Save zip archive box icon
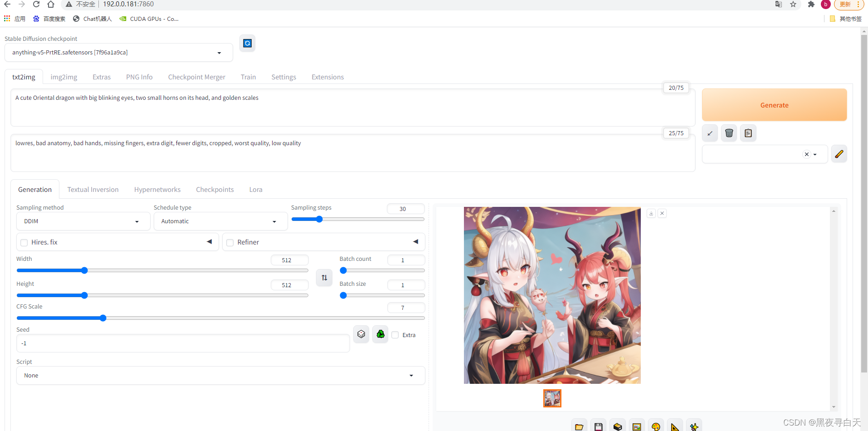This screenshot has height=431, width=868. [x=618, y=426]
